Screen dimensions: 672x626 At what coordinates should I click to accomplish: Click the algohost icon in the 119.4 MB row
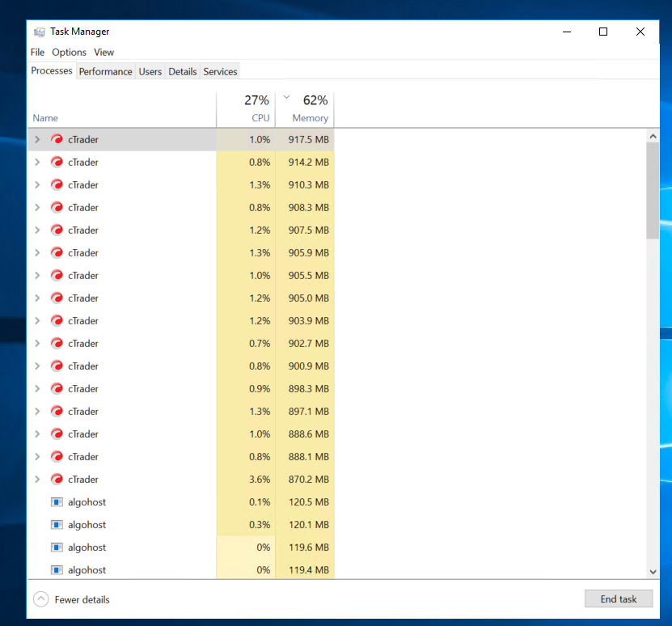(57, 570)
